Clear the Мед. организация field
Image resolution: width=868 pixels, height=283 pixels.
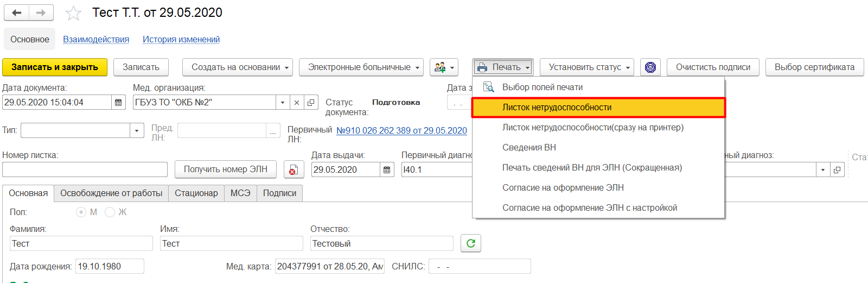[297, 102]
